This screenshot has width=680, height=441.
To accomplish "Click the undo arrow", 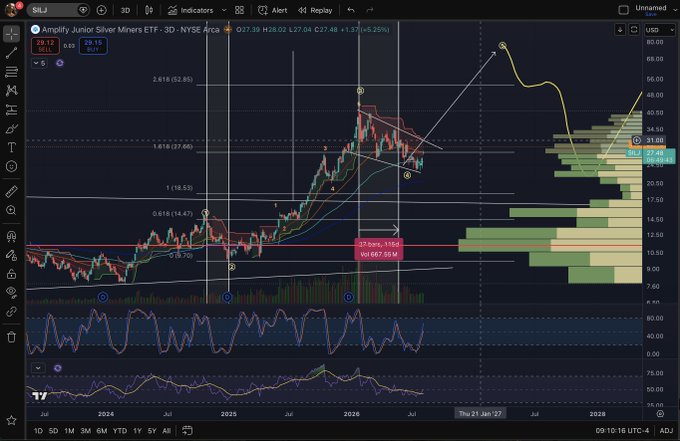I will point(351,10).
